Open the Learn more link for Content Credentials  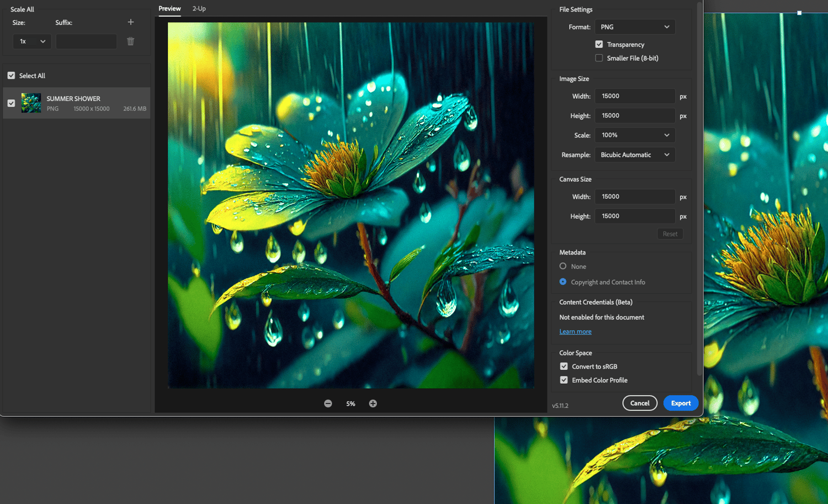pyautogui.click(x=575, y=332)
